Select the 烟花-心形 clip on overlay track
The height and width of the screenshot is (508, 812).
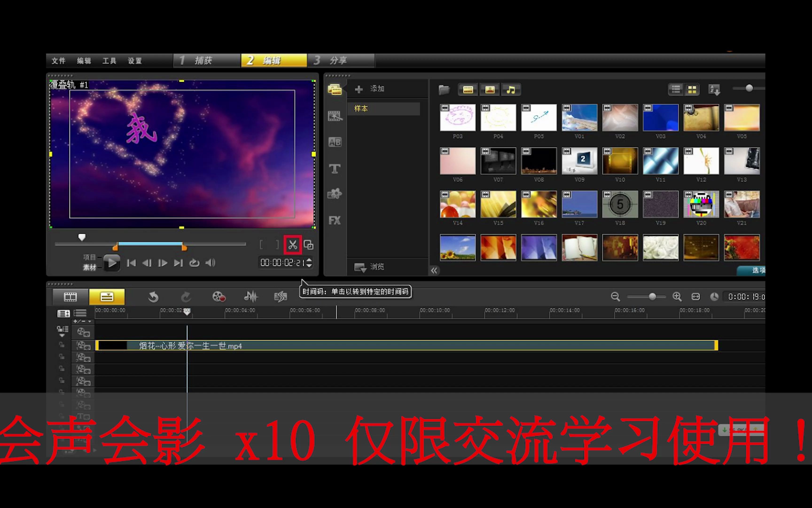[x=406, y=346]
